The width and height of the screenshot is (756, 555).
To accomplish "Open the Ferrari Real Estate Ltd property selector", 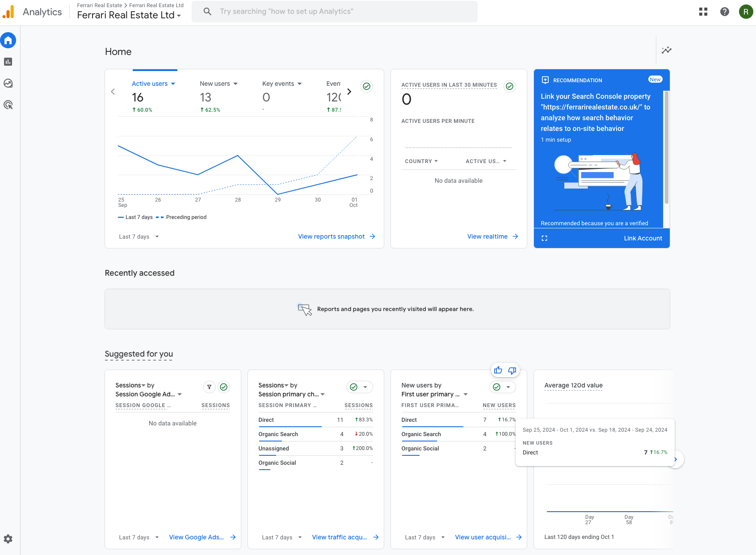I will [129, 15].
